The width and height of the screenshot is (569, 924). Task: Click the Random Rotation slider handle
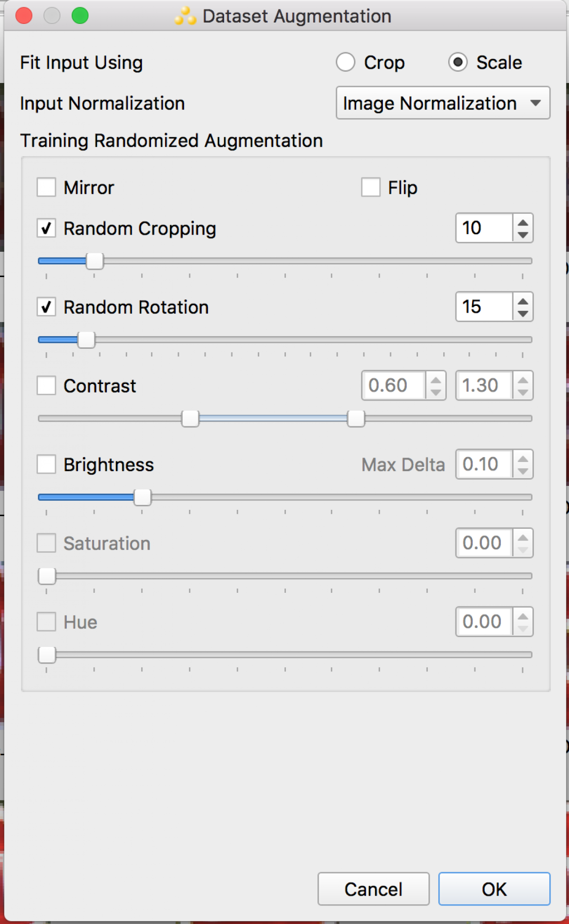pyautogui.click(x=86, y=340)
